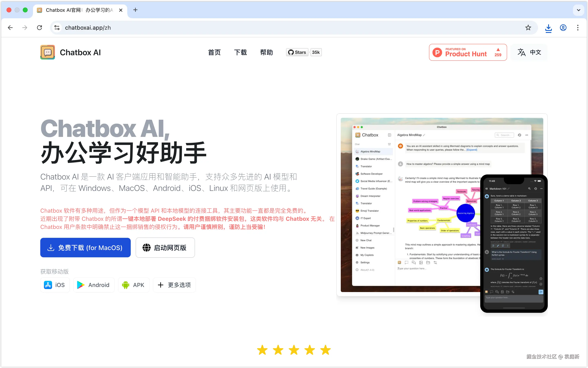Open Chrome three-dot menu

point(578,28)
